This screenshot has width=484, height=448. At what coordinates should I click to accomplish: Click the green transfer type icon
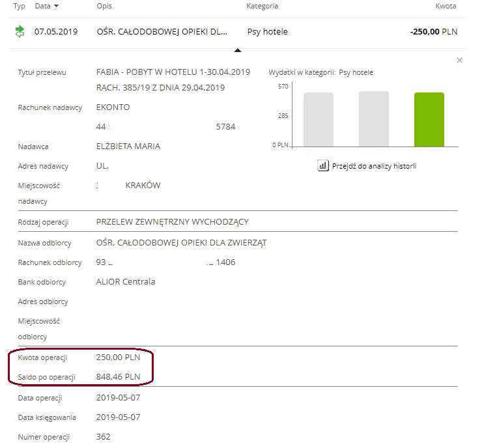[x=20, y=31]
